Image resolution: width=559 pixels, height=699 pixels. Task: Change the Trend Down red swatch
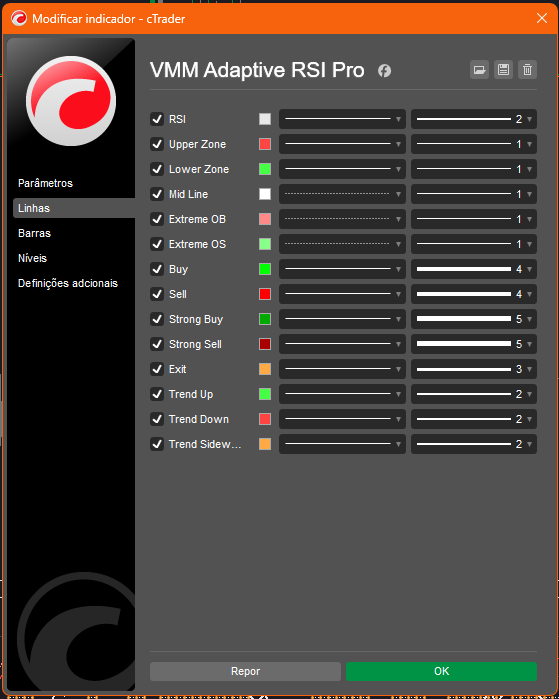tap(265, 419)
